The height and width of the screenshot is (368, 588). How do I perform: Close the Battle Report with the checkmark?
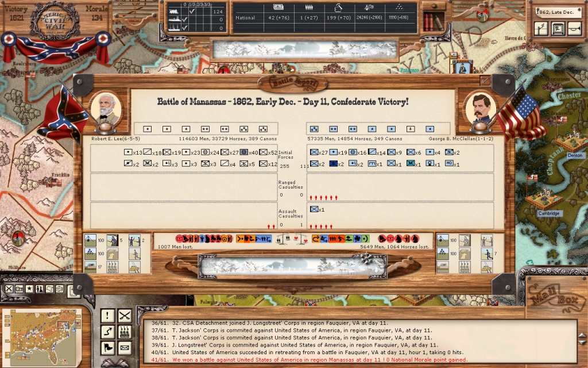tap(485, 81)
